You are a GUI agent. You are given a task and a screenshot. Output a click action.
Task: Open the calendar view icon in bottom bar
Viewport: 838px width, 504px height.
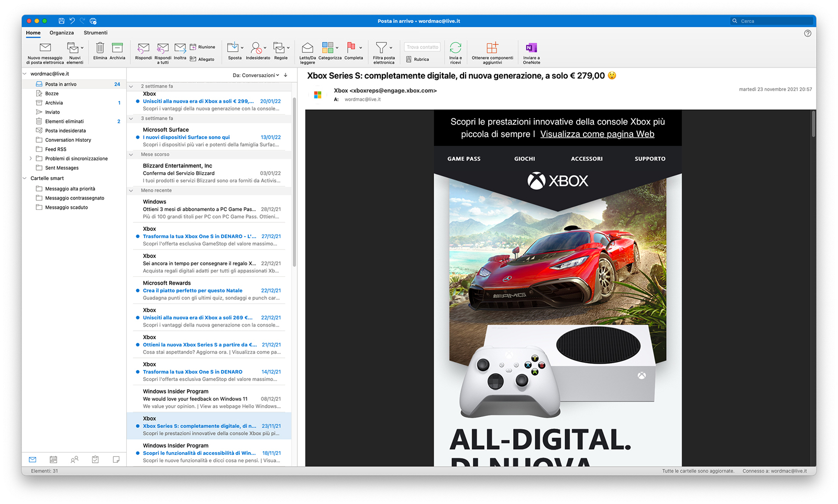(x=53, y=460)
